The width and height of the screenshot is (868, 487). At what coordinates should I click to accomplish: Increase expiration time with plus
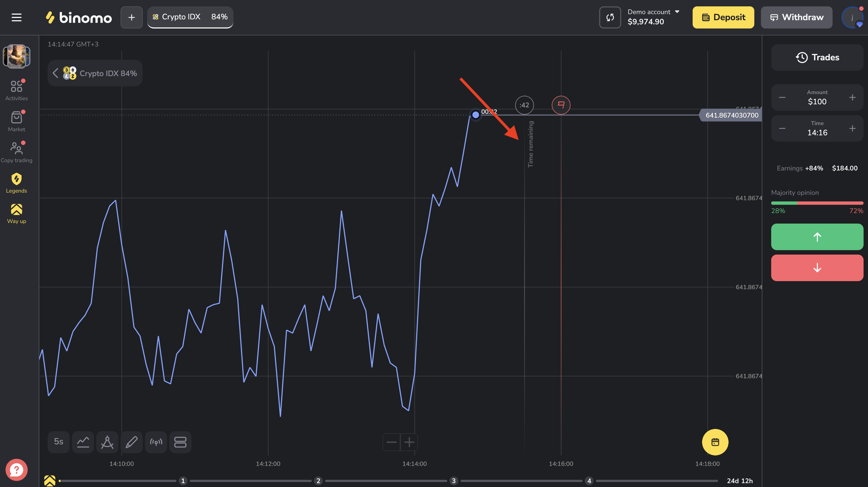(853, 128)
